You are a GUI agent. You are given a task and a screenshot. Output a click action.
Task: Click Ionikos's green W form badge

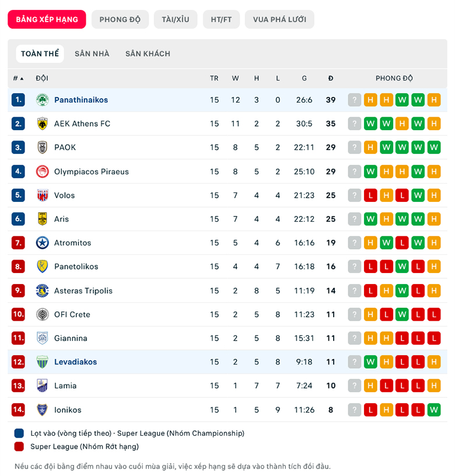click(433, 409)
